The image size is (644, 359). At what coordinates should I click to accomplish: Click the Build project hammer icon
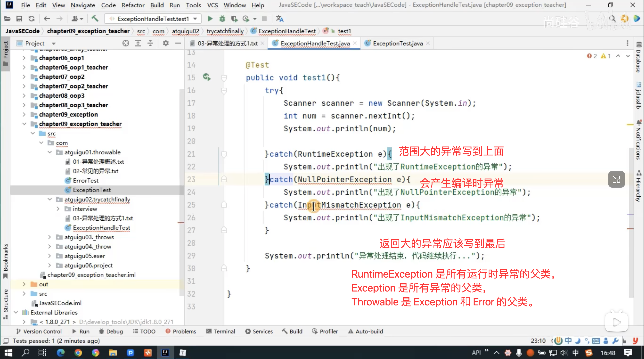pyautogui.click(x=95, y=19)
